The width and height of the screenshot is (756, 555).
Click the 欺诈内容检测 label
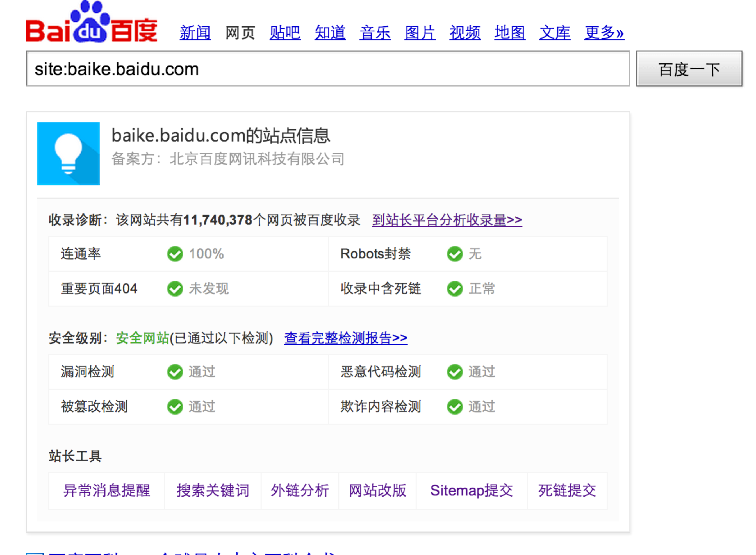[381, 407]
